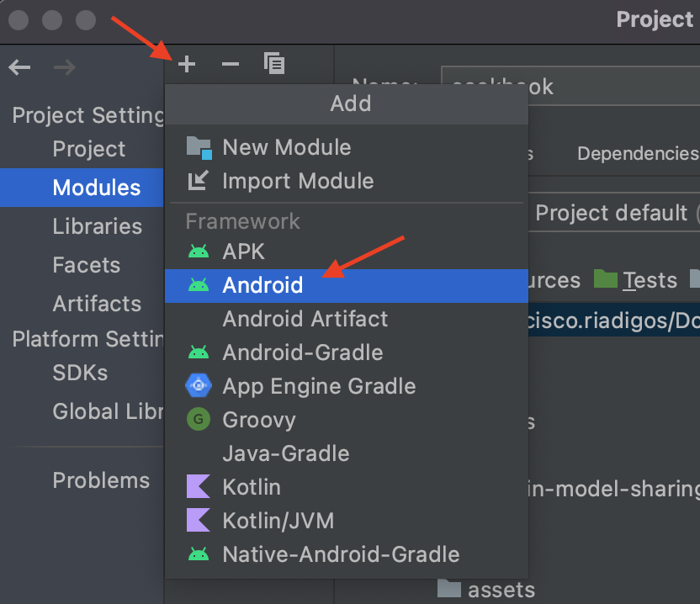The image size is (700, 604).
Task: Click the back navigation arrow
Action: tap(19, 66)
